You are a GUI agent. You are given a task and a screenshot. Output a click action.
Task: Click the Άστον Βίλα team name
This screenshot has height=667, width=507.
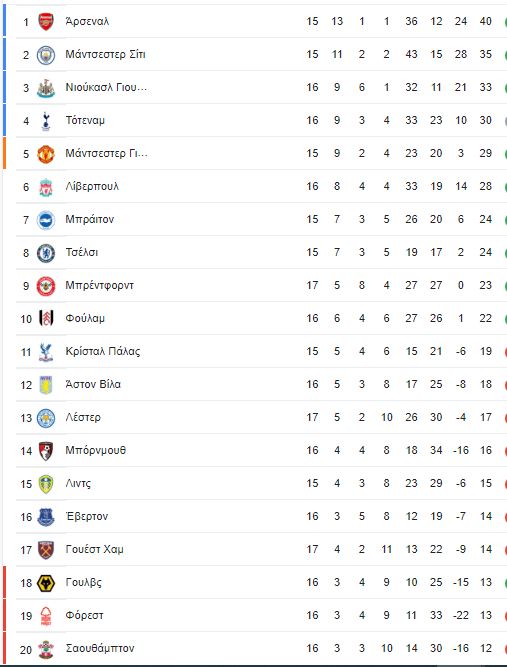[93, 384]
